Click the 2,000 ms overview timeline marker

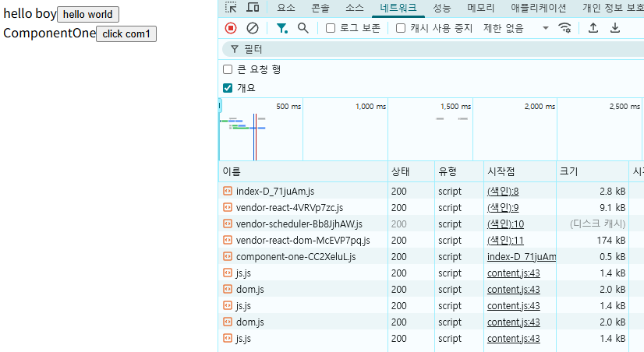(x=540, y=106)
